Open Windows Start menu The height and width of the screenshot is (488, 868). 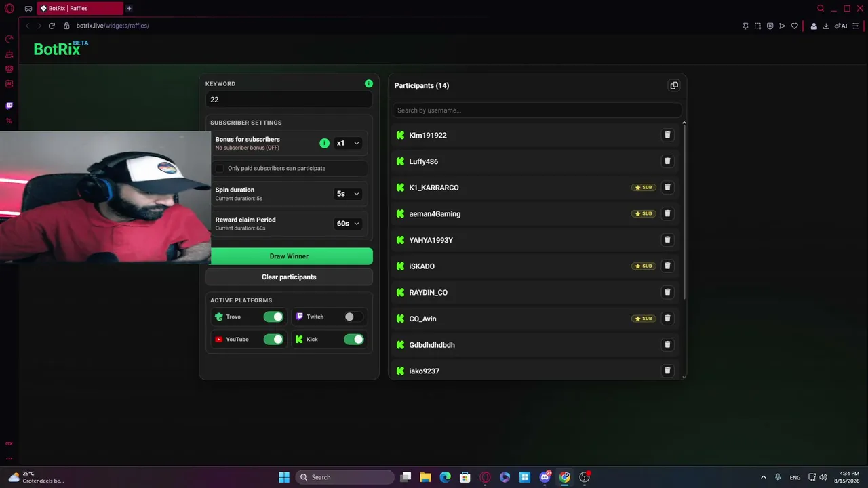(x=284, y=477)
